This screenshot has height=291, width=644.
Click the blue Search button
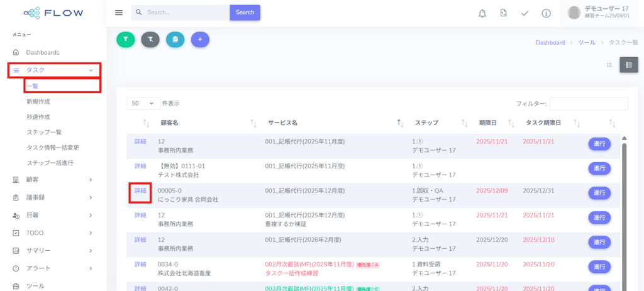(x=245, y=13)
